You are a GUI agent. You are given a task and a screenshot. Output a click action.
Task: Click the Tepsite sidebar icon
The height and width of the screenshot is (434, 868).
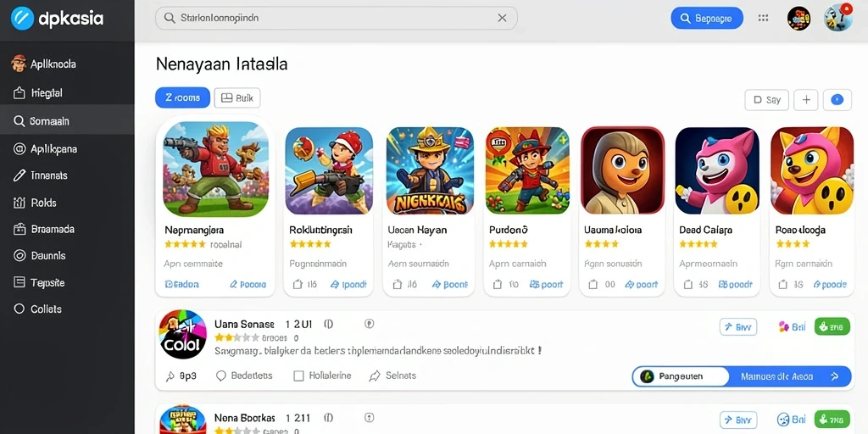tap(19, 282)
